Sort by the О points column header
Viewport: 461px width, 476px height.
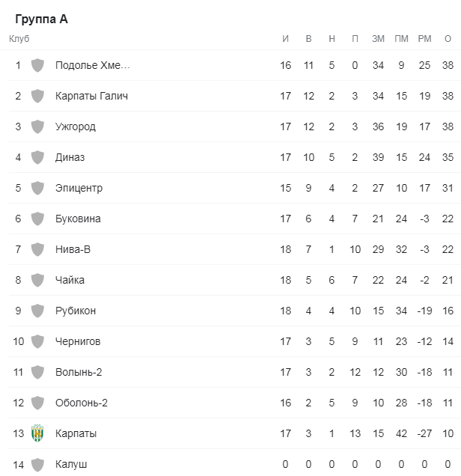coord(448,39)
